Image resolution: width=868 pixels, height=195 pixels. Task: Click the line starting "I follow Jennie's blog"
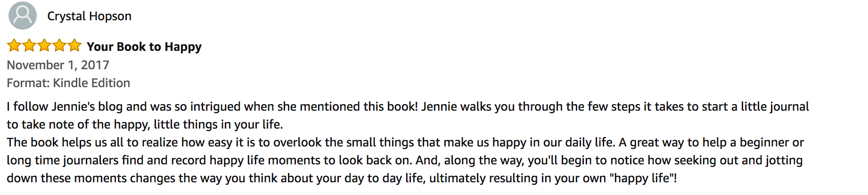coord(408,106)
